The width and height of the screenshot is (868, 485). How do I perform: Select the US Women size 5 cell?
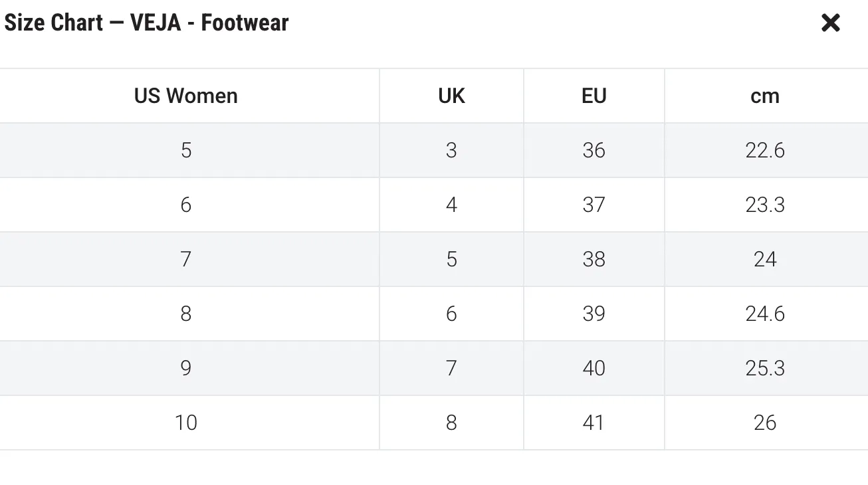click(x=186, y=150)
